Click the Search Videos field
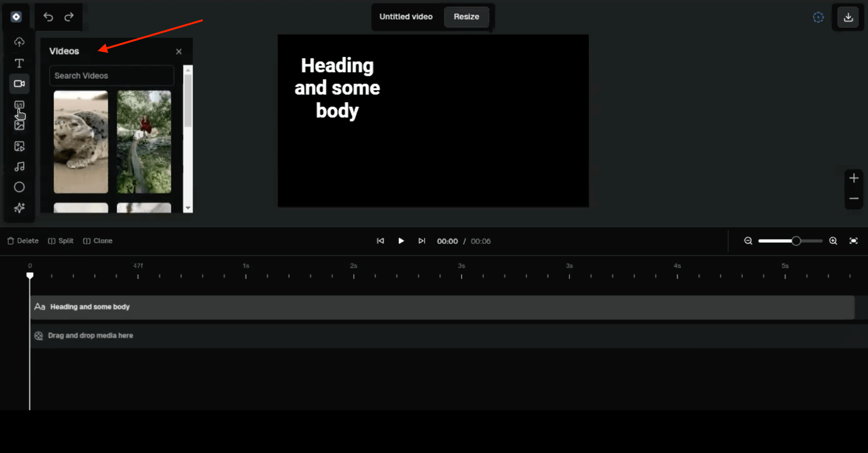The image size is (868, 453). (111, 76)
